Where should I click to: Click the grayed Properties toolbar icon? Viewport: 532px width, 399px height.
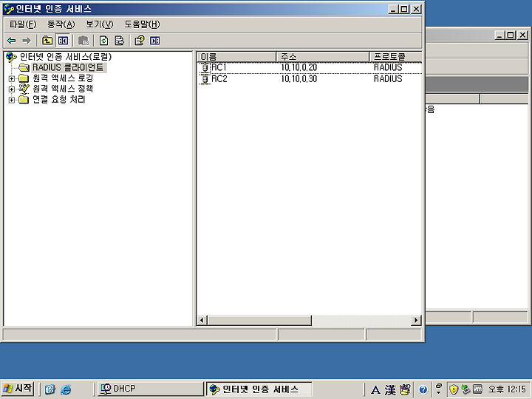(x=83, y=41)
